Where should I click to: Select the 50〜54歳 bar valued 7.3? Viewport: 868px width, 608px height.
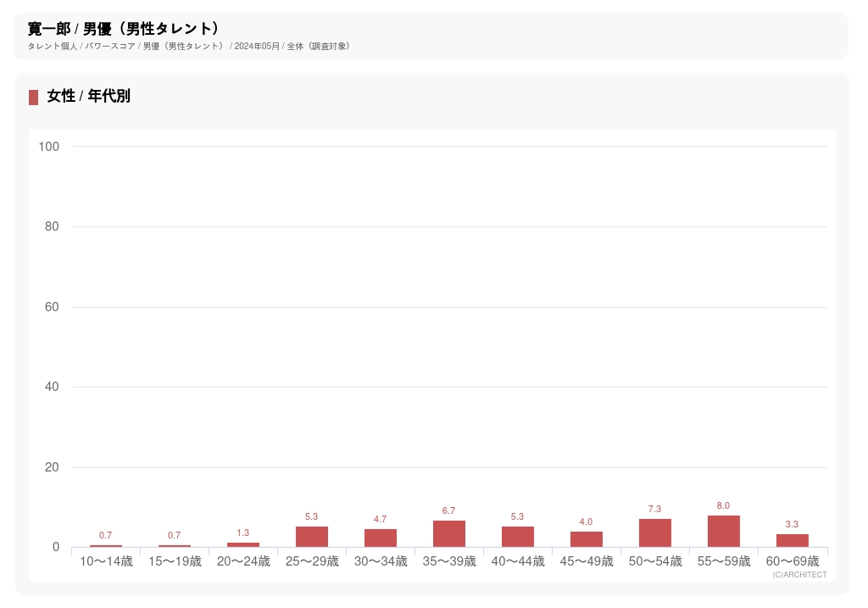tap(655, 533)
